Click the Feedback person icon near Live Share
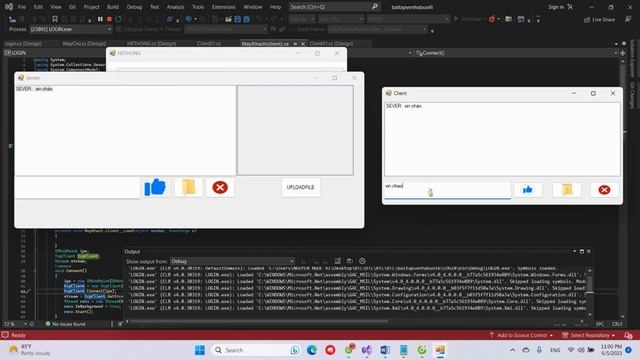Screen dimensions: 640x360 point(628,19)
